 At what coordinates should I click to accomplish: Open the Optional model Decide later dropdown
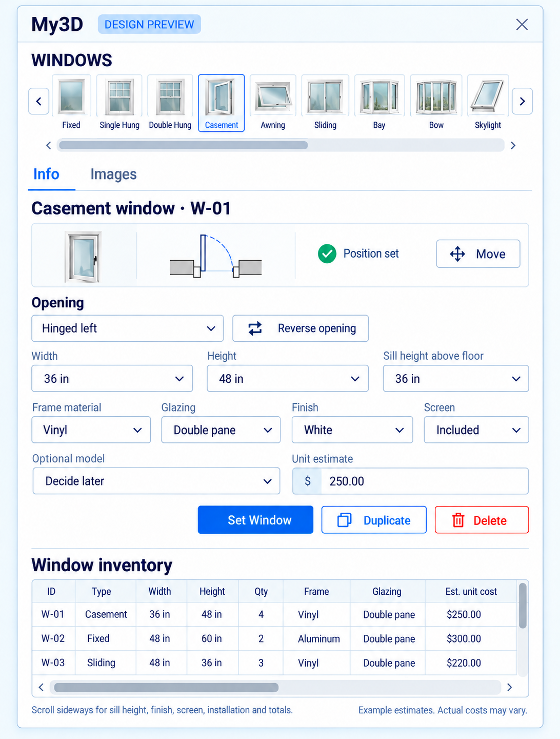click(156, 481)
